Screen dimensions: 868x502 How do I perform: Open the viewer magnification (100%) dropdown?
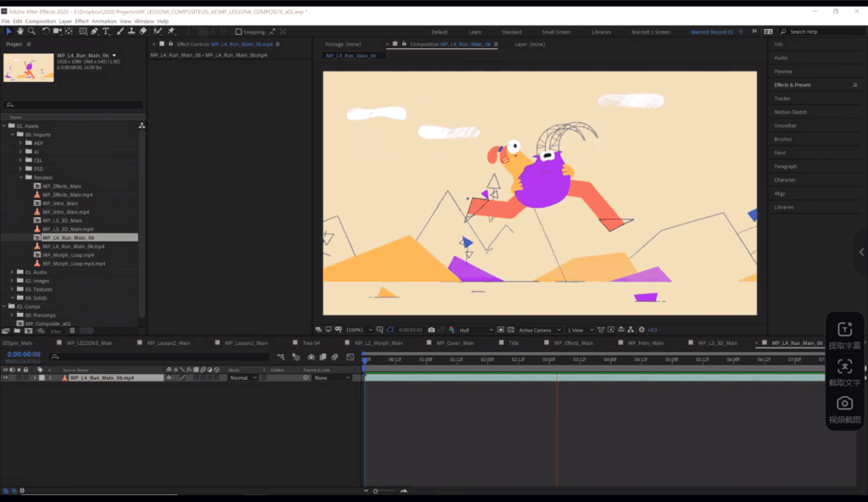359,330
